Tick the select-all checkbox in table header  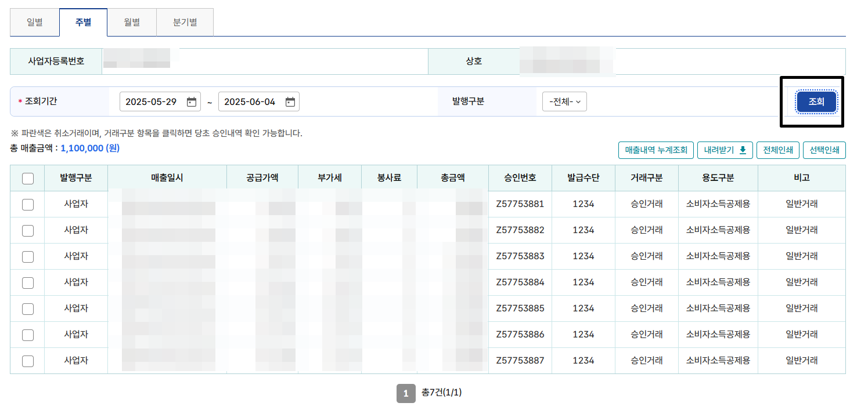point(27,179)
